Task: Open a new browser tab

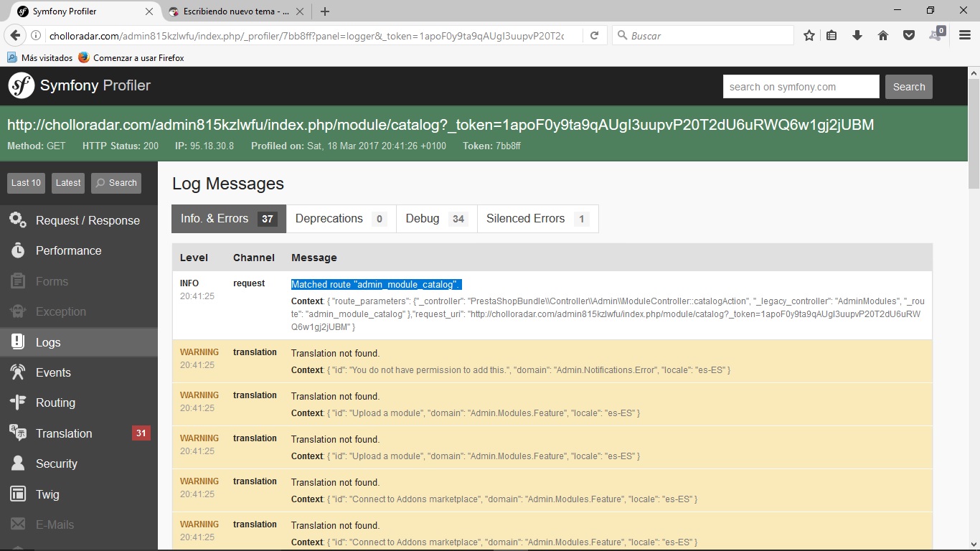Action: [x=325, y=11]
